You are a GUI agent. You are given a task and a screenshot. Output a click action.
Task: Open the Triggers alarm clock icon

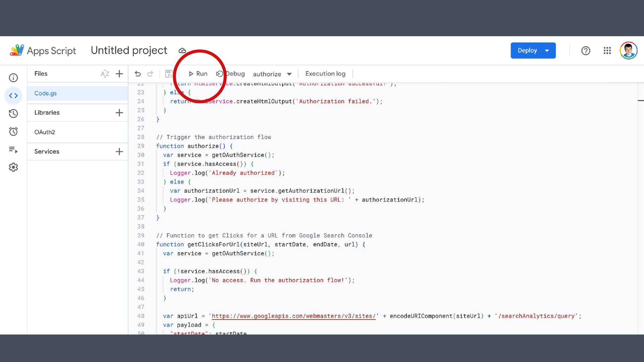pyautogui.click(x=13, y=131)
